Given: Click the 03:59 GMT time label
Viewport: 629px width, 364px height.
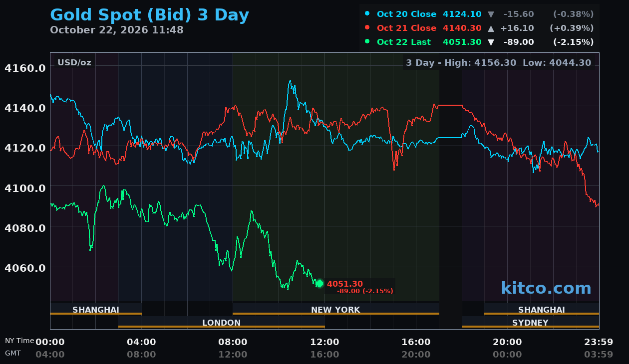Looking at the screenshot, I should pos(599,355).
